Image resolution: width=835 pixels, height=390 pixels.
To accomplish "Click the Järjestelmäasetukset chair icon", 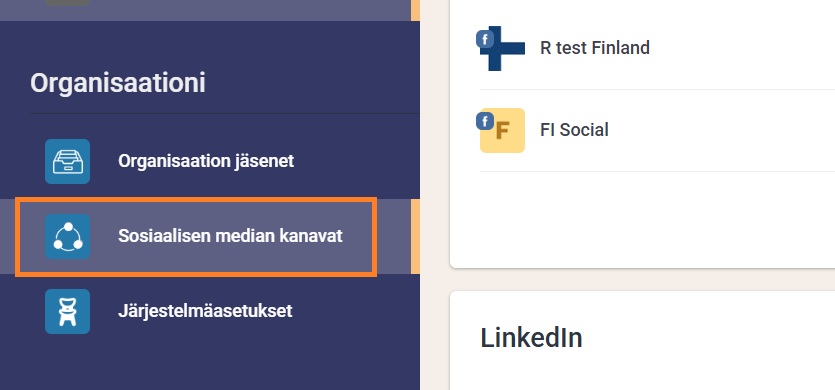I will (68, 312).
